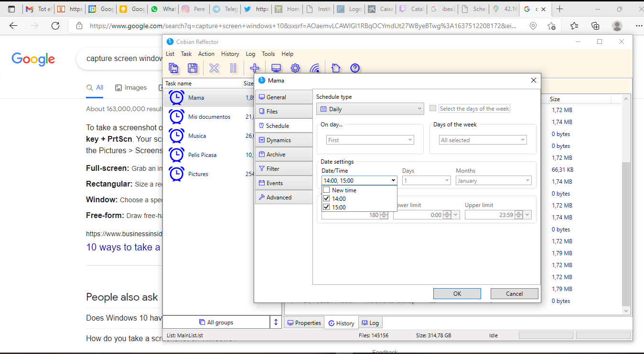Open the Schedule type Daily dropdown
This screenshot has width=644, height=354.
pyautogui.click(x=370, y=109)
